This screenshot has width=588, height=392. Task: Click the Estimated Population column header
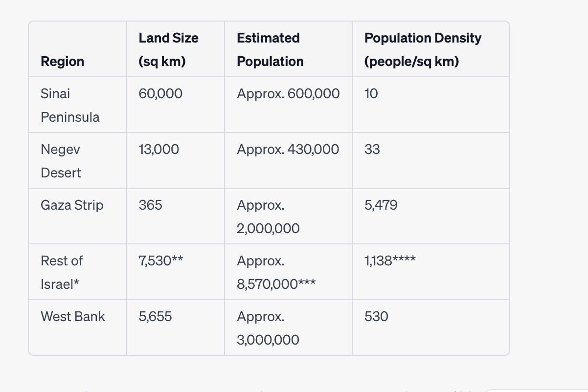click(270, 49)
